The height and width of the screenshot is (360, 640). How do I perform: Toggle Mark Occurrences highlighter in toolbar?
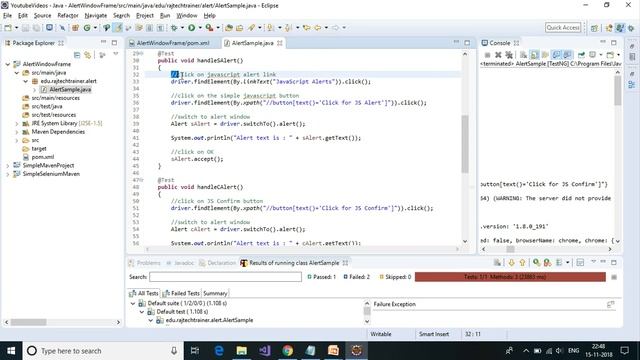[x=118, y=28]
